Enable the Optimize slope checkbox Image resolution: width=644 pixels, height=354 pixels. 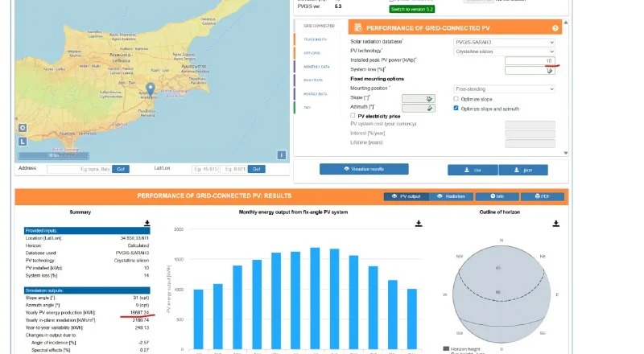pyautogui.click(x=456, y=98)
